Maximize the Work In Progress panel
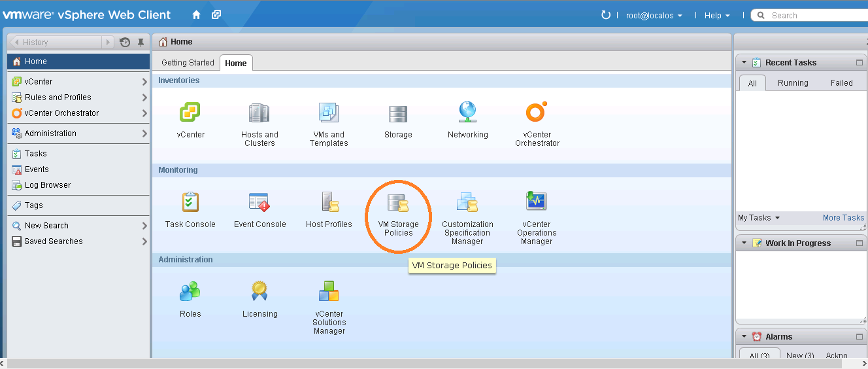Image resolution: width=868 pixels, height=369 pixels. point(860,243)
